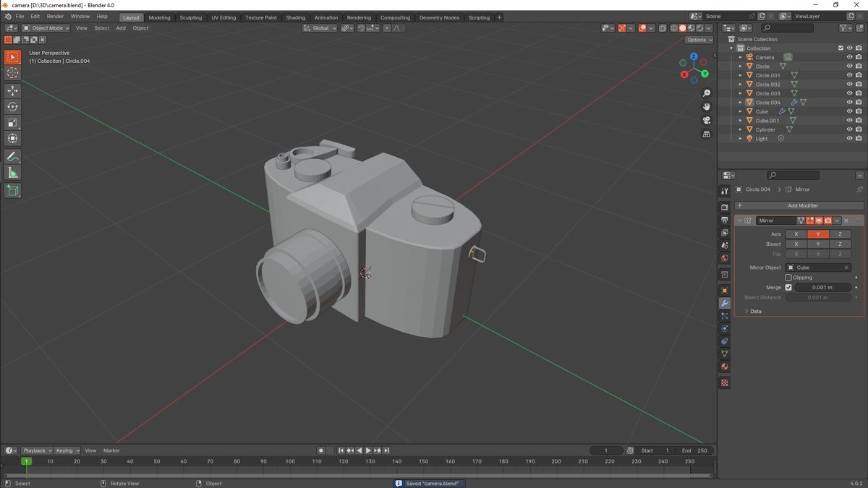Screen dimensions: 868x488
Task: Play the animation forward
Action: (x=368, y=450)
